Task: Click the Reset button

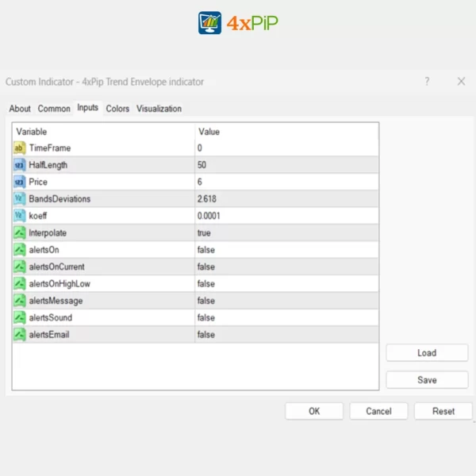Action: tap(443, 411)
